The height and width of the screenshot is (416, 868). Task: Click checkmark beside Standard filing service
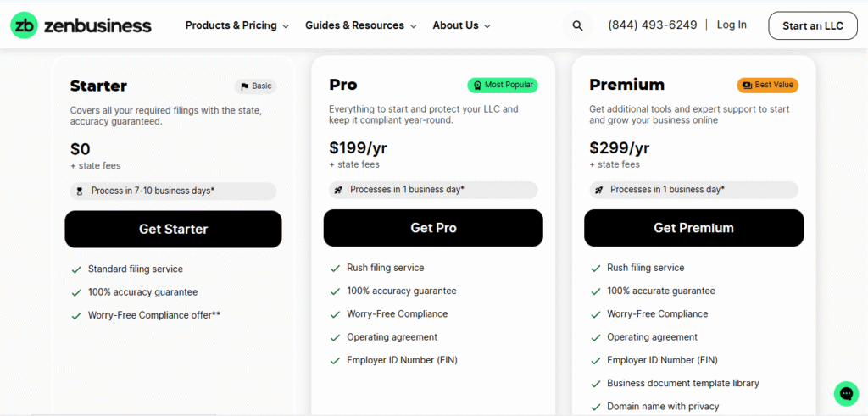click(x=76, y=269)
